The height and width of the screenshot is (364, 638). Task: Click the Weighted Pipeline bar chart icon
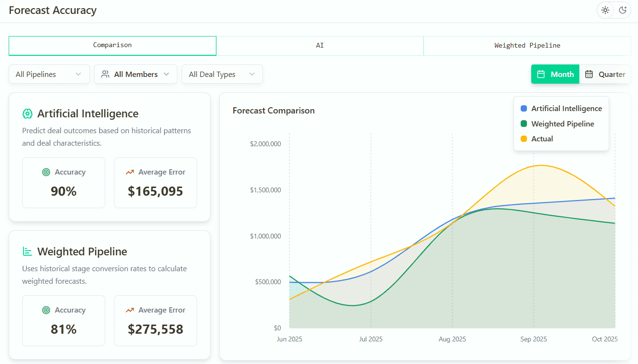[x=27, y=251]
